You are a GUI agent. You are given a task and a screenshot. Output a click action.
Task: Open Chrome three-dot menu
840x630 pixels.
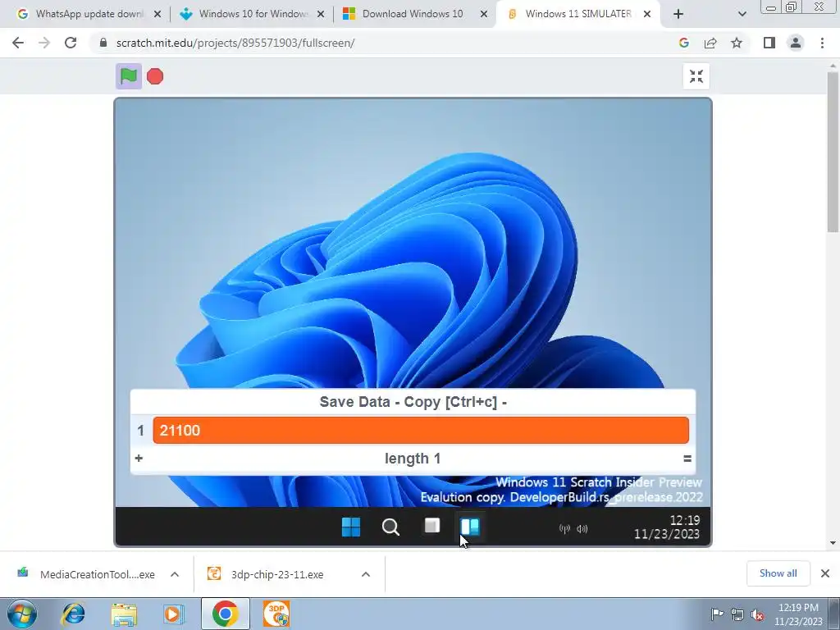click(822, 43)
